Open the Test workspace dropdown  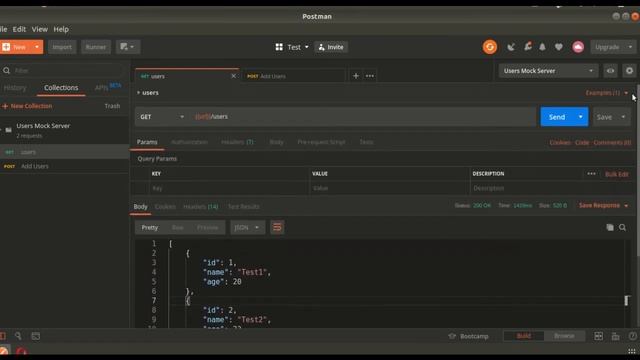click(307, 47)
